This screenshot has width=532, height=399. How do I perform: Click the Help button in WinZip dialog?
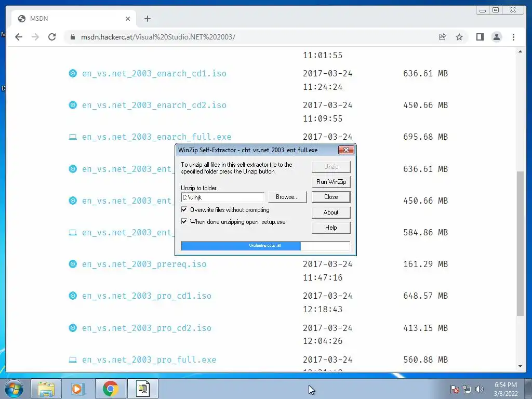[x=331, y=228]
